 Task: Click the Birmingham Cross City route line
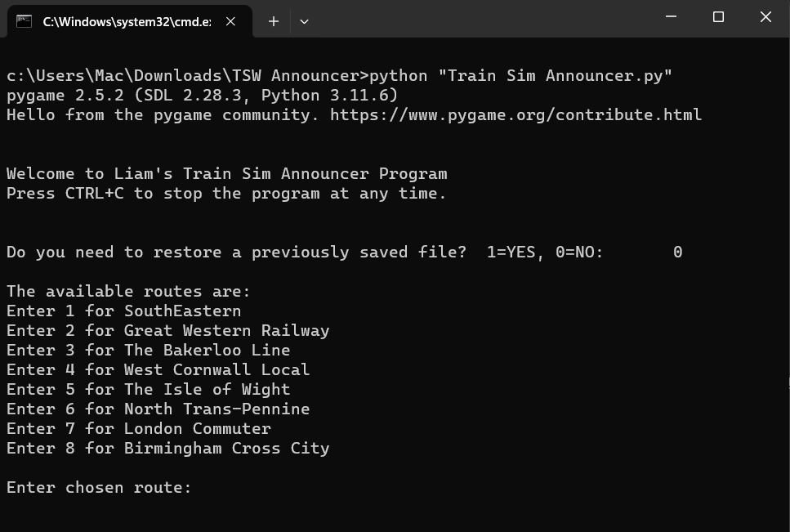tap(167, 449)
